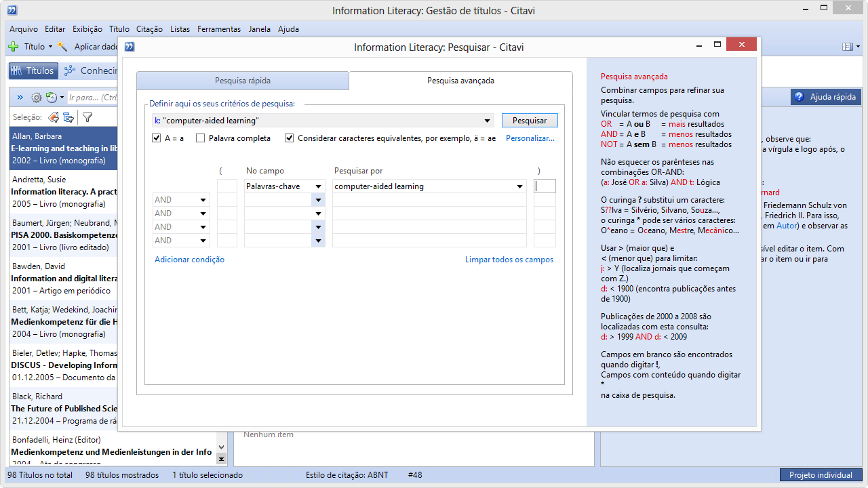
Task: Click the green plus add Título icon
Action: 14,47
